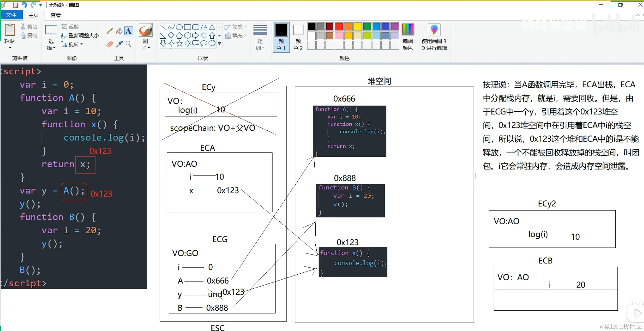Select the Right arrow shape

[196, 35]
